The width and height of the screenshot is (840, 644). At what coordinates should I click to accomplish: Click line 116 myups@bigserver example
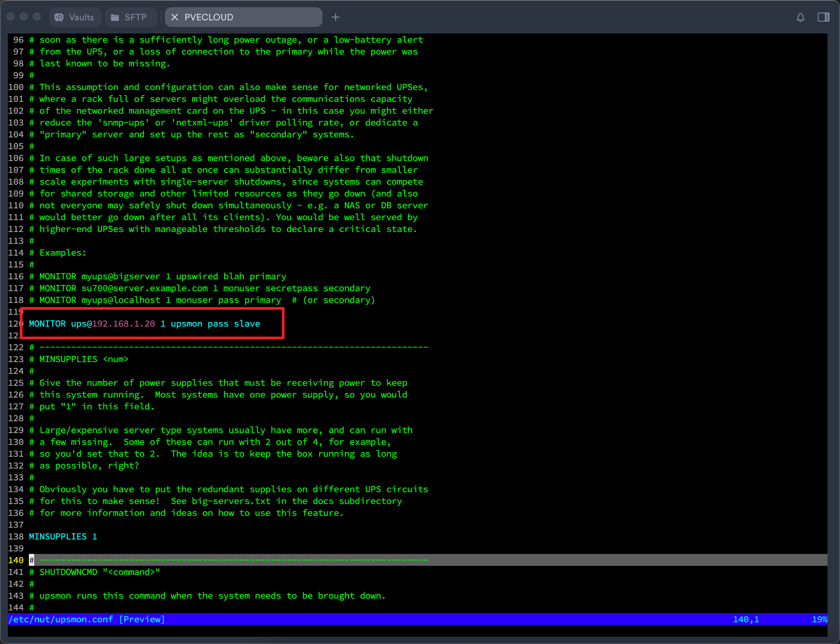pos(158,276)
